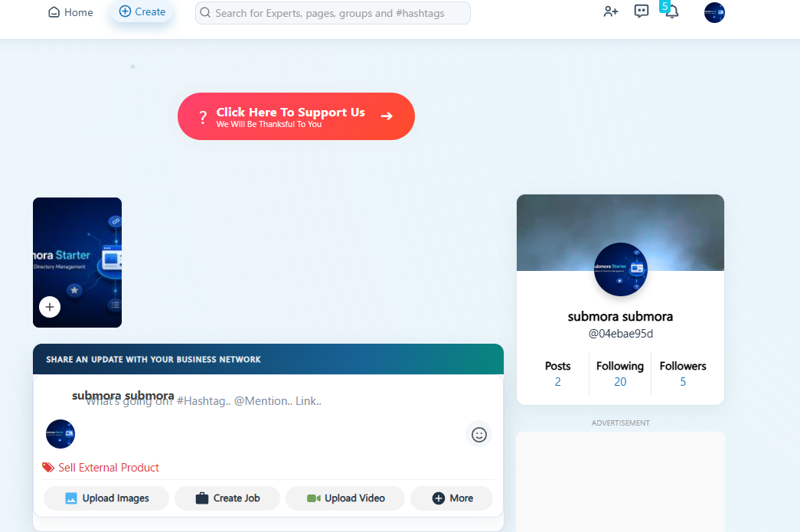Go to the Home page link

(70, 12)
